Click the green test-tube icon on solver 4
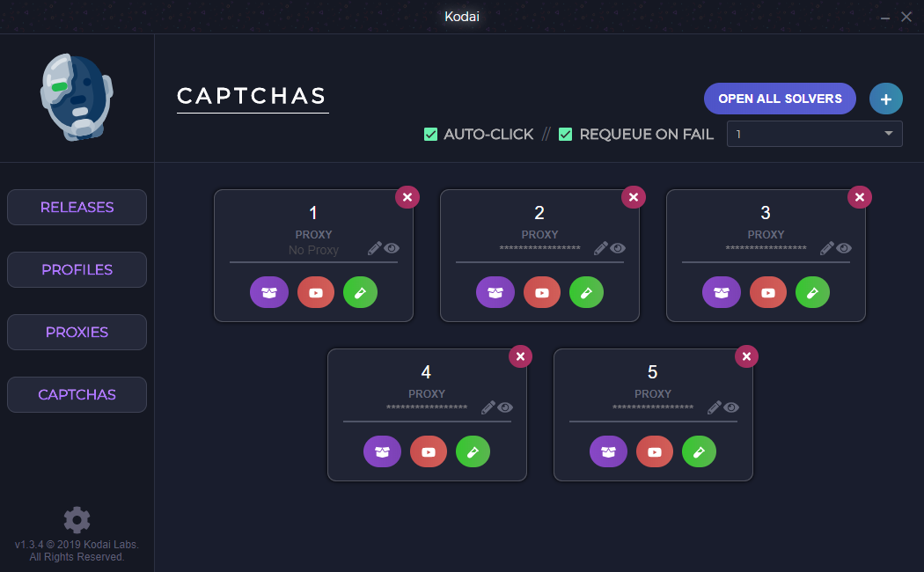The image size is (924, 572). click(x=473, y=451)
